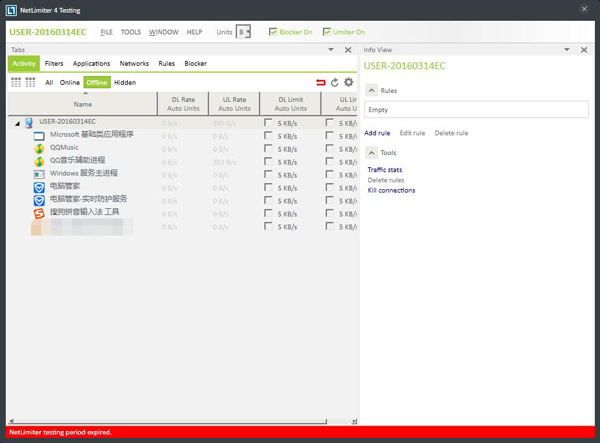Select the USER-20160314EC computer icon in tree
600x443 pixels.
coord(29,123)
